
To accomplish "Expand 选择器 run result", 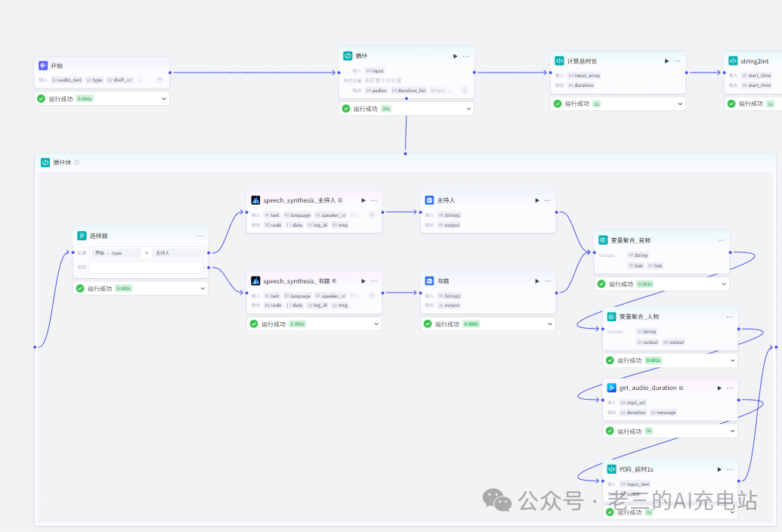I will (x=202, y=288).
